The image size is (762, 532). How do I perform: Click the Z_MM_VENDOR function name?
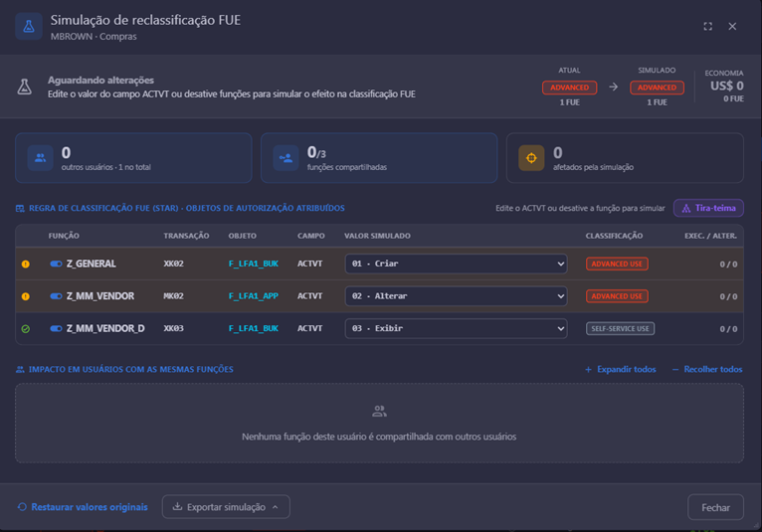click(100, 296)
